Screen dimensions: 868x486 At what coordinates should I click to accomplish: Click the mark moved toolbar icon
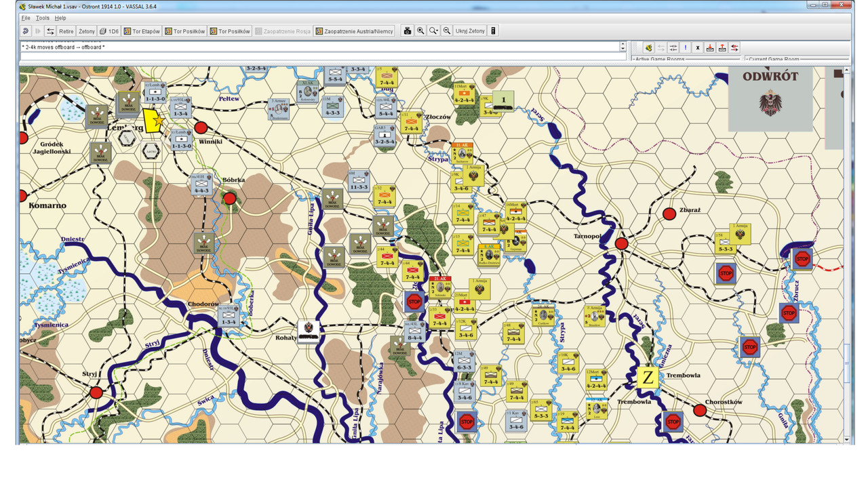click(x=494, y=31)
